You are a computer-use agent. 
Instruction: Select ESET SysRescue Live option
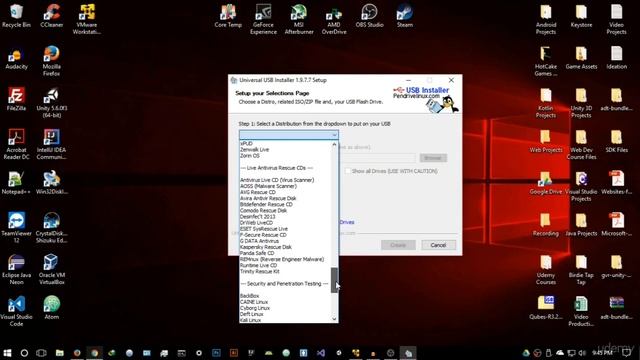(264, 229)
